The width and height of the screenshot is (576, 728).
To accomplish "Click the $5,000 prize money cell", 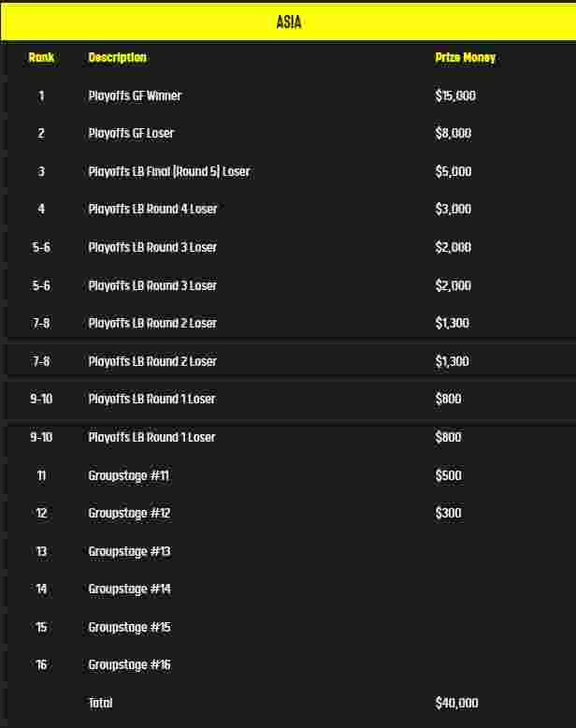I will click(x=453, y=171).
